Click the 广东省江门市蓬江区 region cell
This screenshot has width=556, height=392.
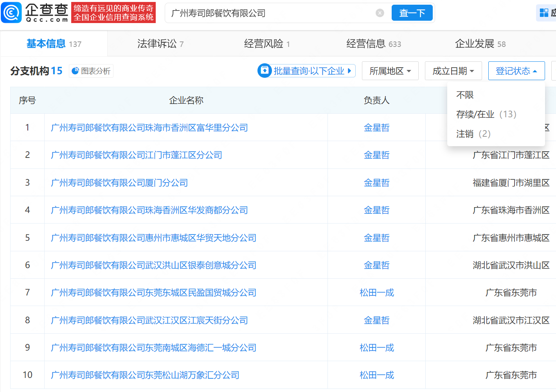pos(511,155)
